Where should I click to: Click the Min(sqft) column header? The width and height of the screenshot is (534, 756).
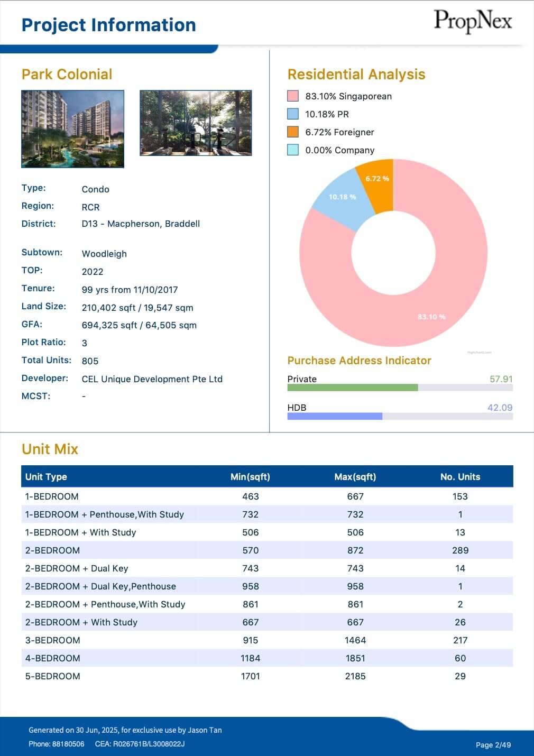[x=250, y=477]
